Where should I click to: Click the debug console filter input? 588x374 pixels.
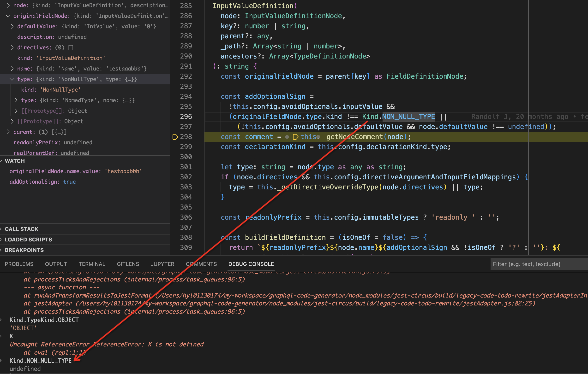[x=537, y=264]
